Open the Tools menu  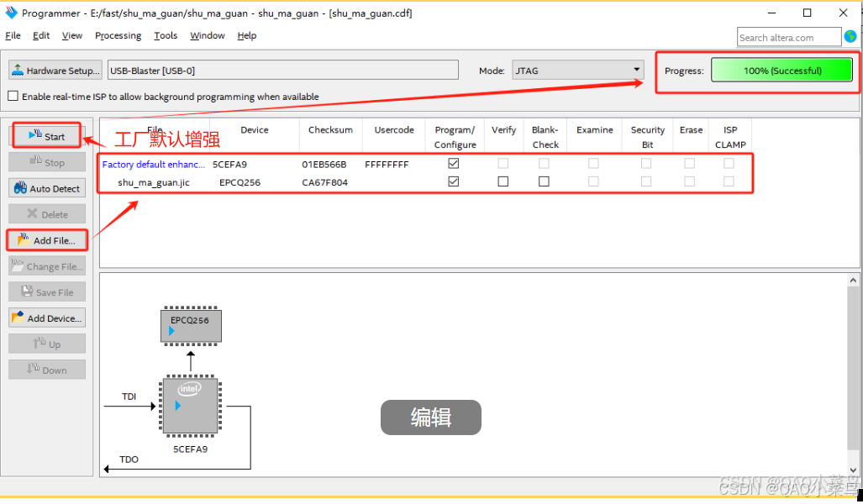coord(165,35)
